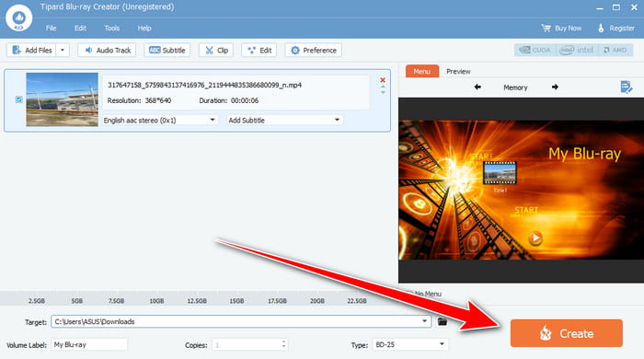Click the Edit effects tool
Viewport: 644px width, 359px height.
tap(259, 50)
